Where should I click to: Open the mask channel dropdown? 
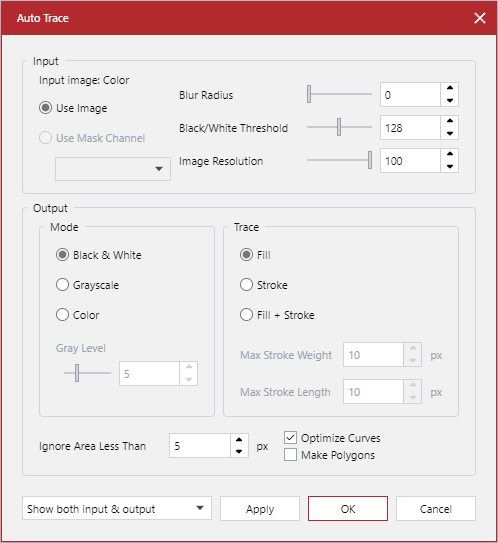coord(113,169)
